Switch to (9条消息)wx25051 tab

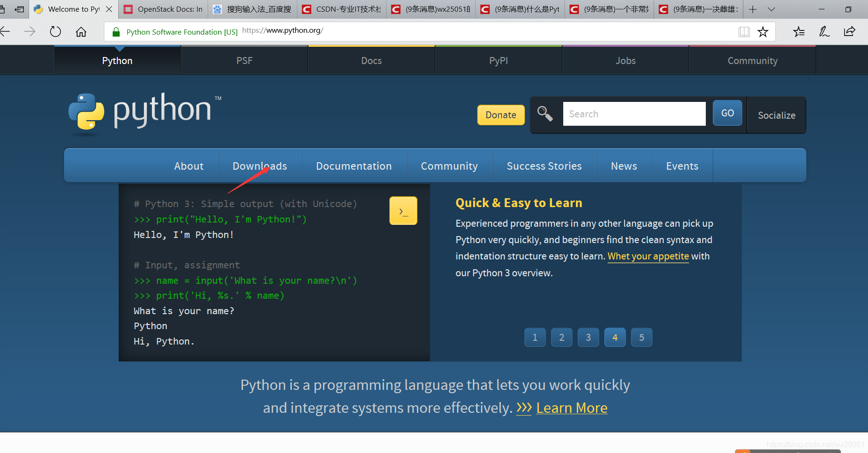tap(431, 9)
